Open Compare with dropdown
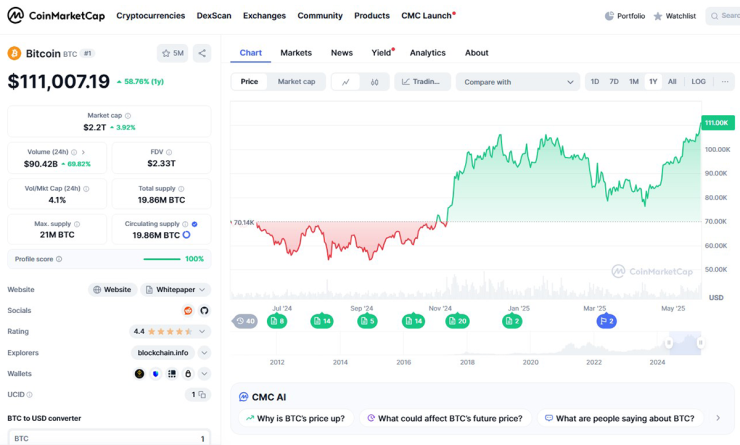740x445 pixels. coord(518,82)
